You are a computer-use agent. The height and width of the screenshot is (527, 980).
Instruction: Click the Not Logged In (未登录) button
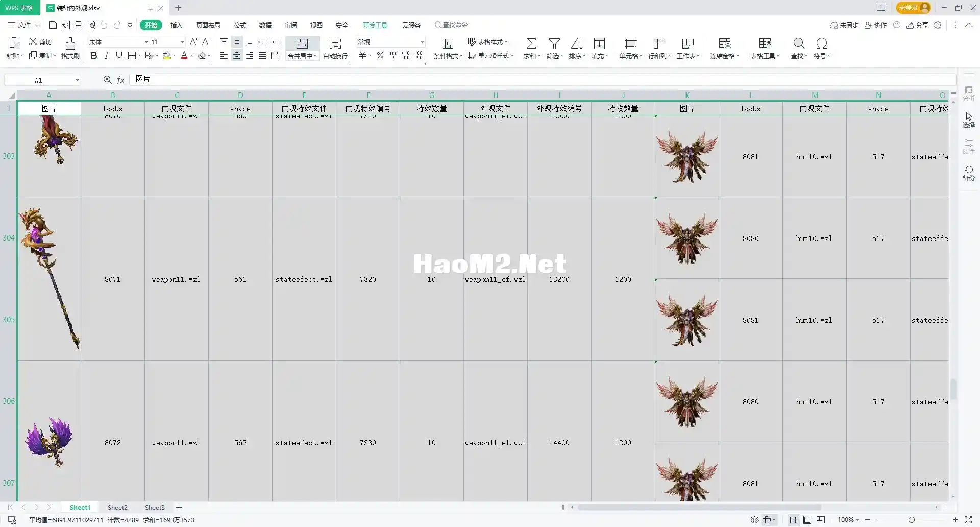pyautogui.click(x=914, y=8)
